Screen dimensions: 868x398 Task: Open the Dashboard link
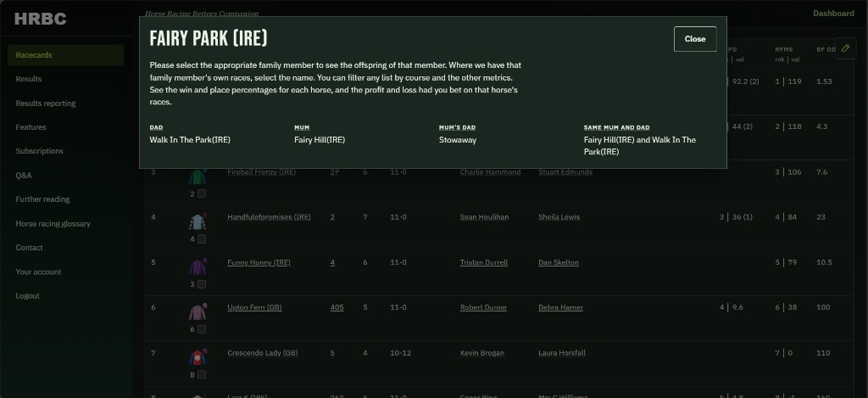point(833,14)
